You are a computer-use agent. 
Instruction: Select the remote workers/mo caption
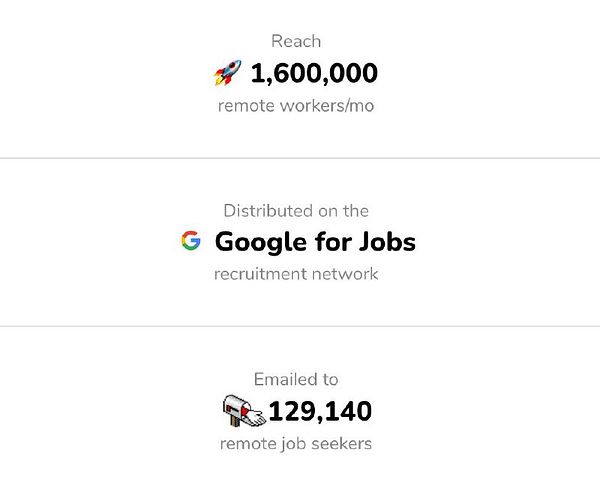point(296,105)
